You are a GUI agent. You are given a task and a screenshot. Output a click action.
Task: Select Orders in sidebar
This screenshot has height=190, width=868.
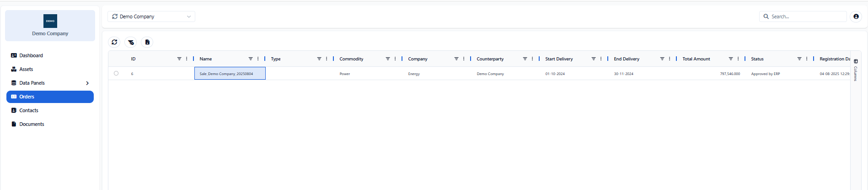pyautogui.click(x=50, y=97)
